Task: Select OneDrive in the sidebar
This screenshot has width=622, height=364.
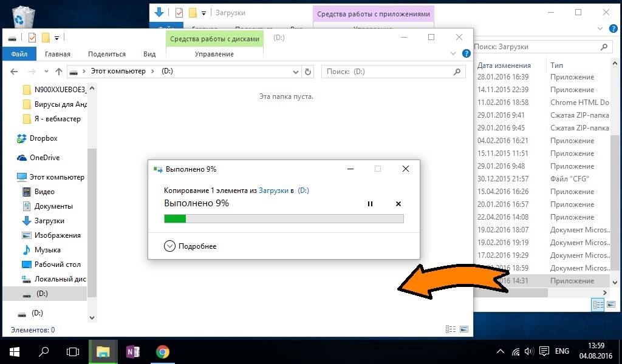Action: (x=44, y=158)
